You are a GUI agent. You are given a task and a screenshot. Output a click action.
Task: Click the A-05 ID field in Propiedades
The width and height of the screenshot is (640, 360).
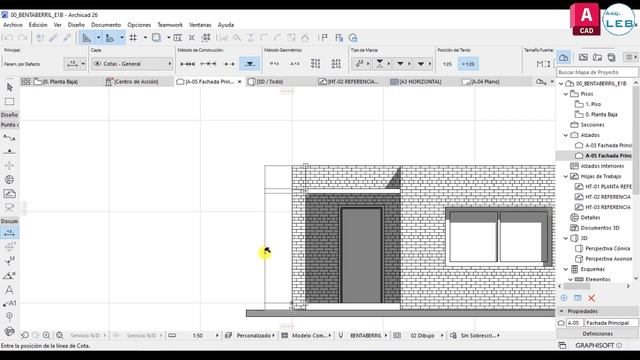[574, 323]
